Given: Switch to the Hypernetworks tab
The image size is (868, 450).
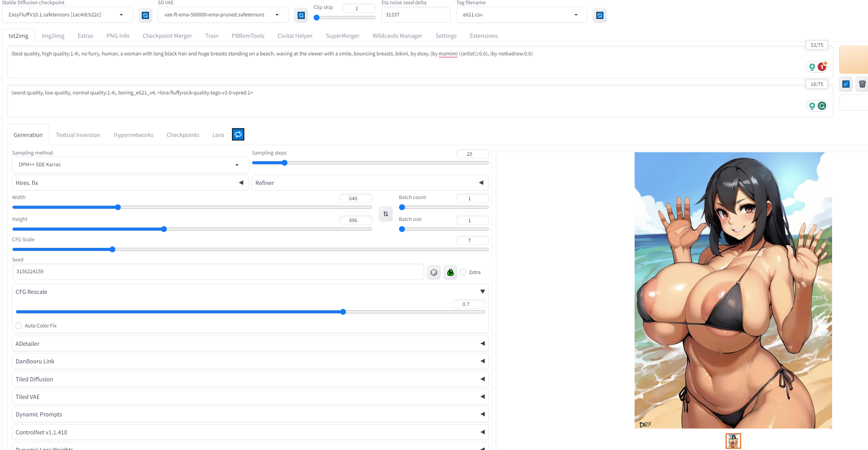Looking at the screenshot, I should click(133, 135).
